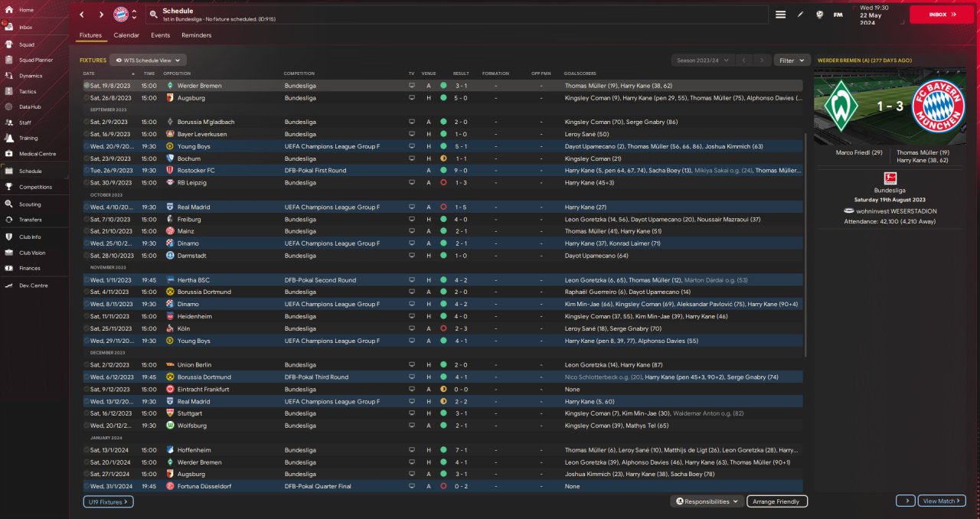The width and height of the screenshot is (980, 519).
Task: Click the magnifying glass search icon
Action: (x=153, y=15)
